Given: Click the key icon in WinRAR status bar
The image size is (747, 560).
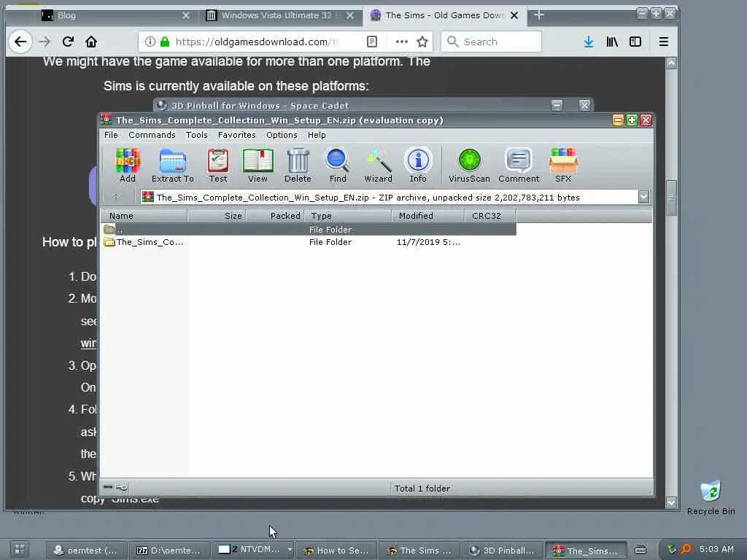Looking at the screenshot, I should 123,486.
